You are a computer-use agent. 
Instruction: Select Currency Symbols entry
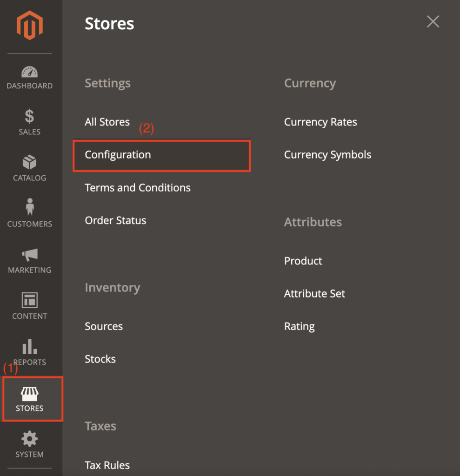(x=327, y=155)
